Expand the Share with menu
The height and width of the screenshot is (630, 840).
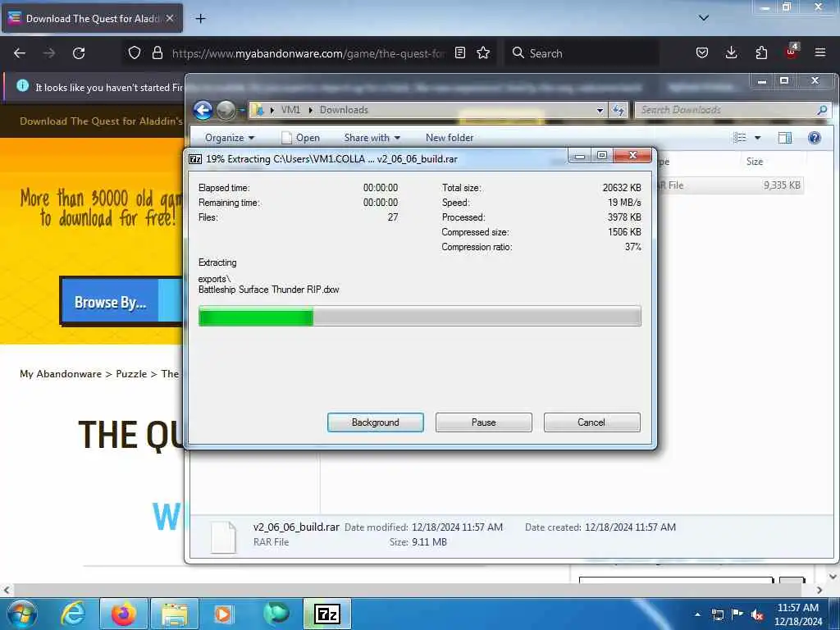(372, 138)
